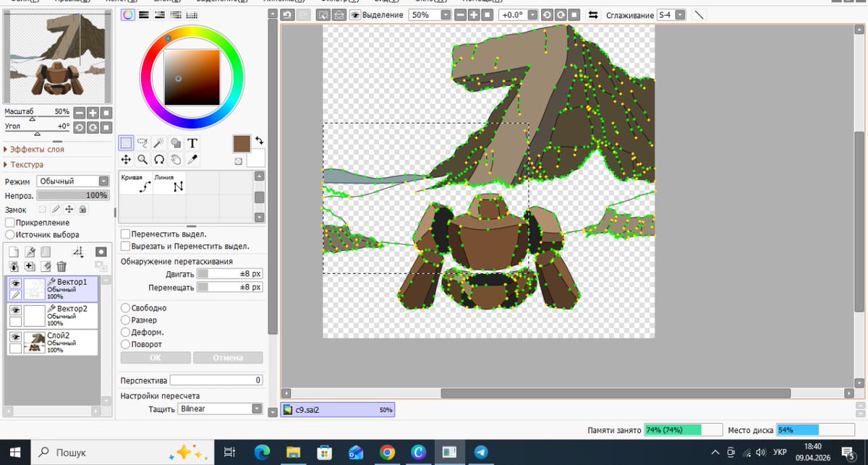Hide the Вектор1 layer eye icon
The image size is (868, 465).
(x=15, y=283)
